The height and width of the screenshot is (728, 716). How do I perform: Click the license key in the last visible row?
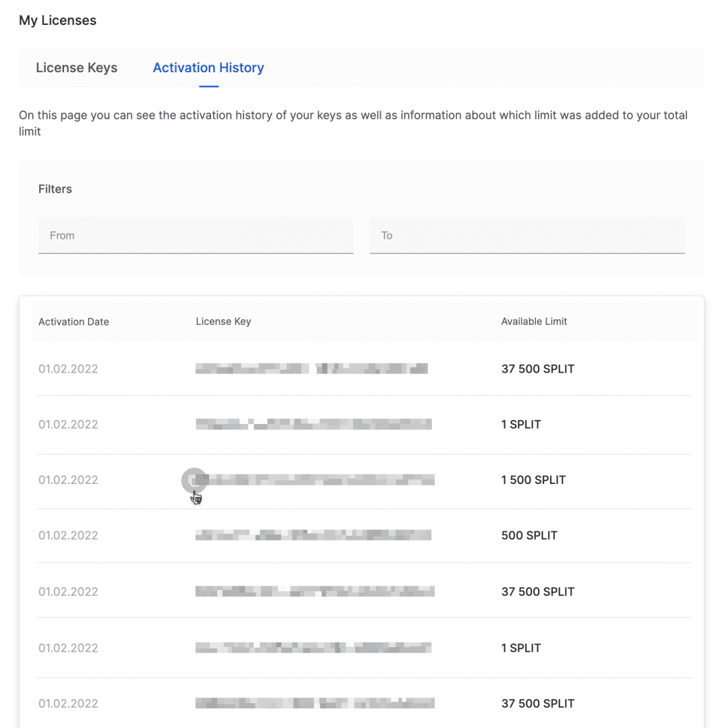[x=315, y=703]
